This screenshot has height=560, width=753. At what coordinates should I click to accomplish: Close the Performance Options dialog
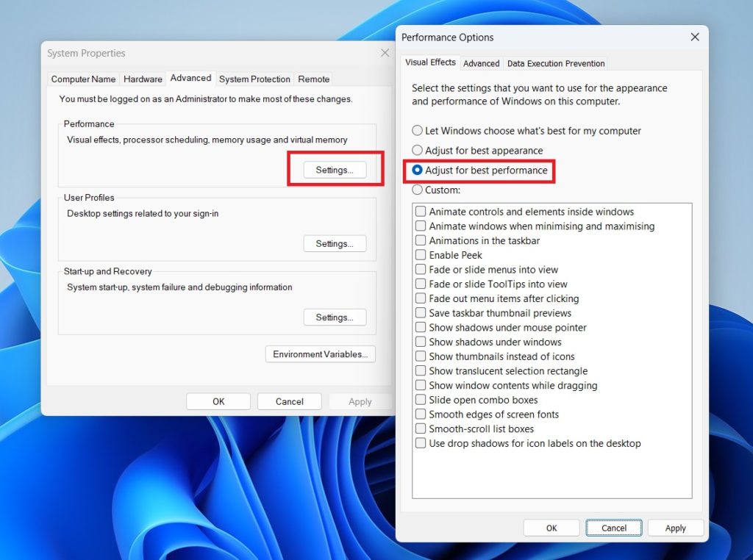pos(694,37)
